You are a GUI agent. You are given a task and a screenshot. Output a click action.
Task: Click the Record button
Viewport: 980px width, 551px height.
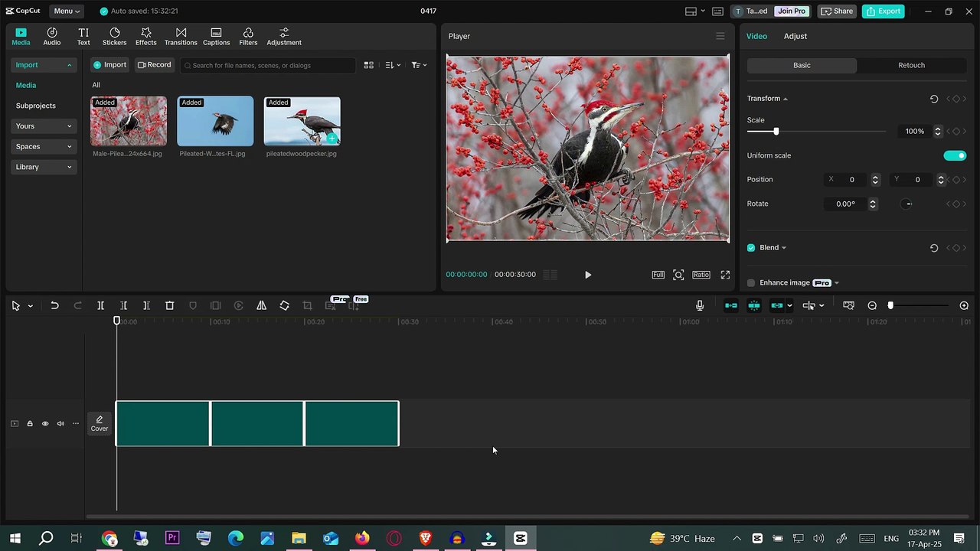pyautogui.click(x=154, y=65)
